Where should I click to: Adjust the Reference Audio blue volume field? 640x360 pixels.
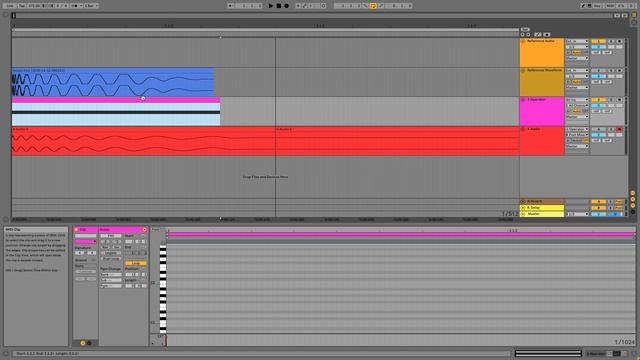point(599,47)
